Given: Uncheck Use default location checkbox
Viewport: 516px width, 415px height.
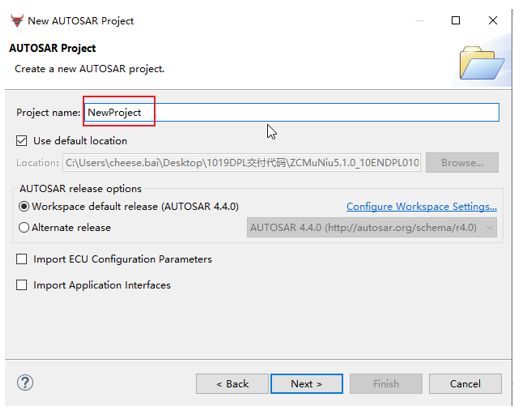Looking at the screenshot, I should 22,141.
